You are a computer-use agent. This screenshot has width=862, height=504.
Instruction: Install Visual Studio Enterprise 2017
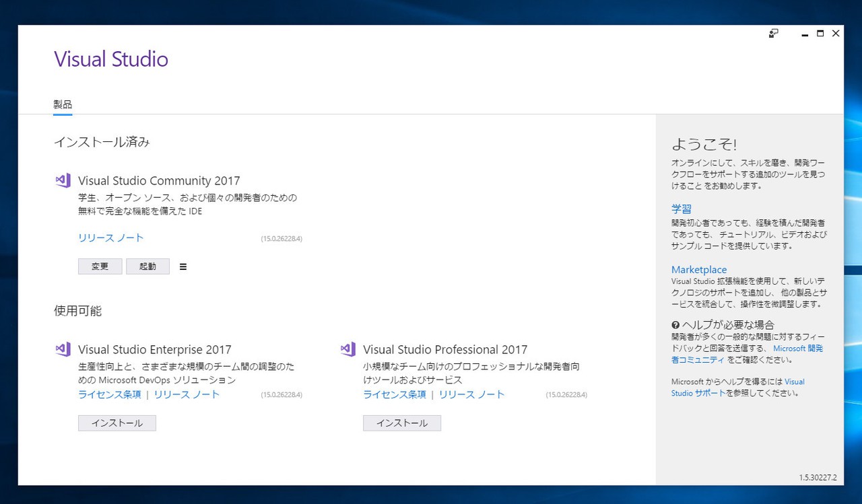[117, 423]
